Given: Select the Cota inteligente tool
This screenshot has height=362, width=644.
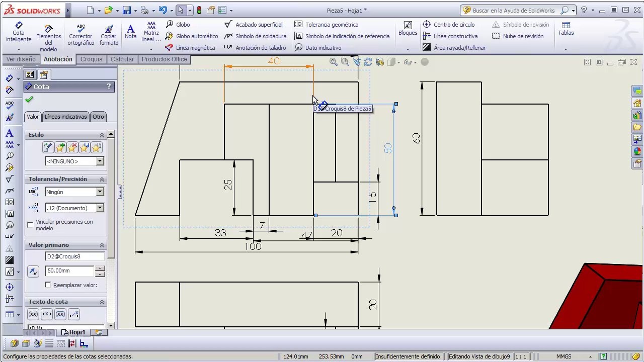Looking at the screenshot, I should [19, 32].
